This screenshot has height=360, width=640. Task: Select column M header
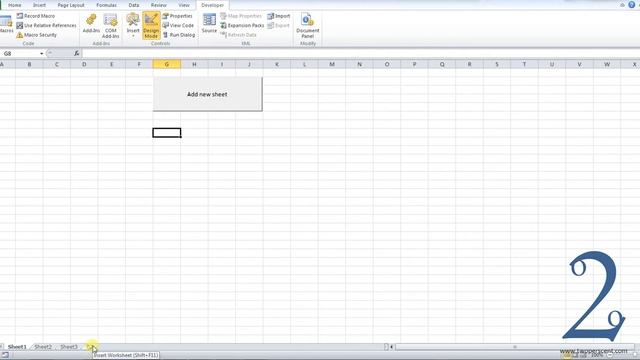tap(332, 64)
